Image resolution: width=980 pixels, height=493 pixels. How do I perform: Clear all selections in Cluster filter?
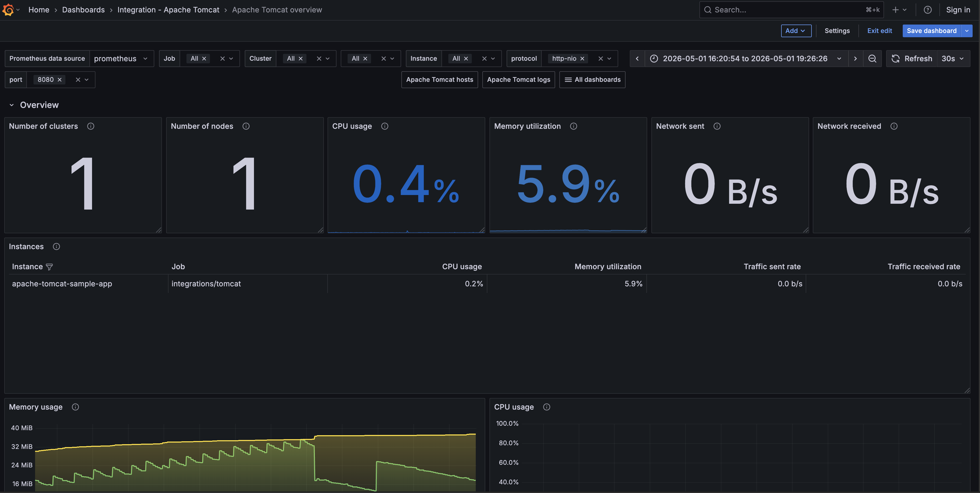tap(319, 59)
